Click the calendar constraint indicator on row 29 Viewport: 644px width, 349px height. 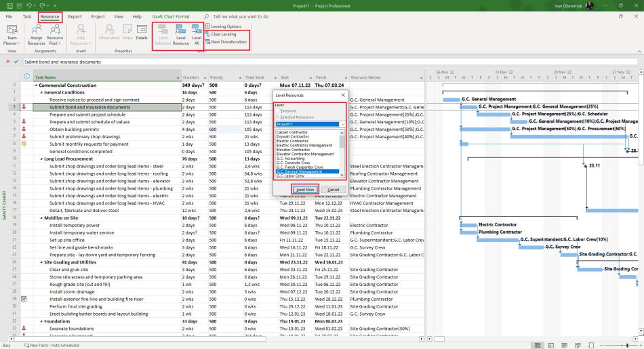pyautogui.click(x=24, y=299)
